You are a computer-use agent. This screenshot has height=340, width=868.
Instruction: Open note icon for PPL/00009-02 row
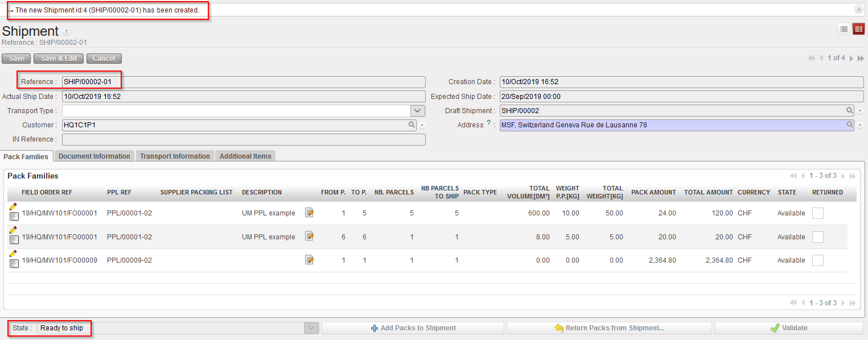(x=309, y=260)
